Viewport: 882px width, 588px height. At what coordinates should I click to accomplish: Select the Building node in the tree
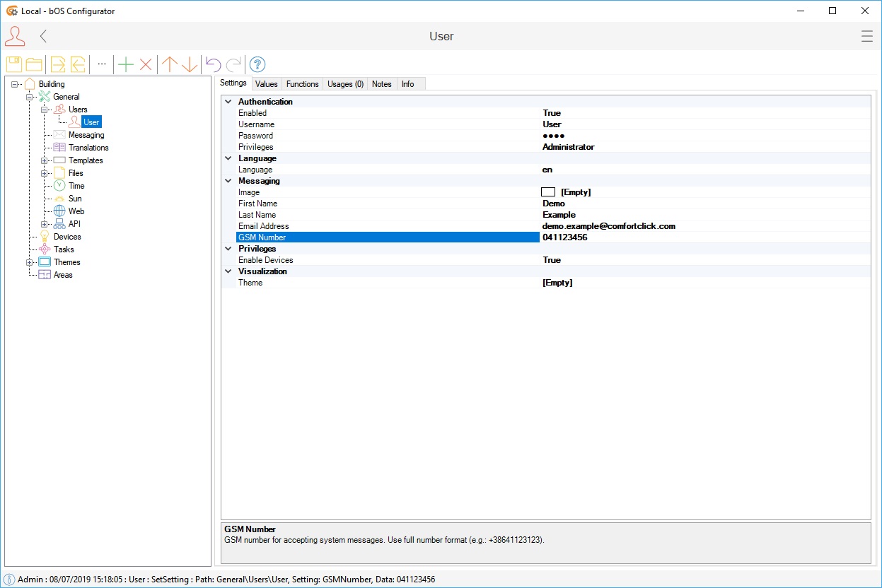[x=52, y=84]
